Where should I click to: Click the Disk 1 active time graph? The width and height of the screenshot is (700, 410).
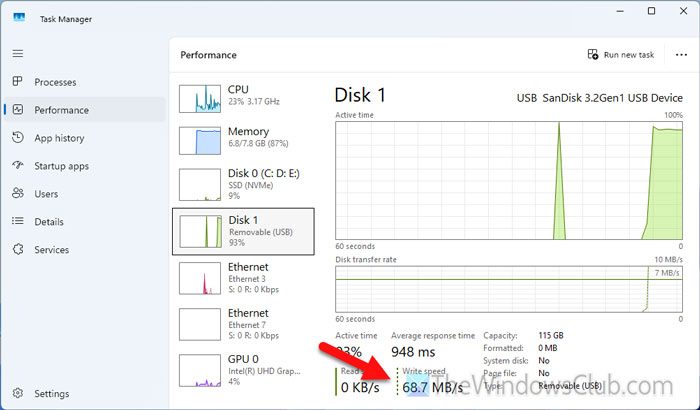[x=508, y=180]
